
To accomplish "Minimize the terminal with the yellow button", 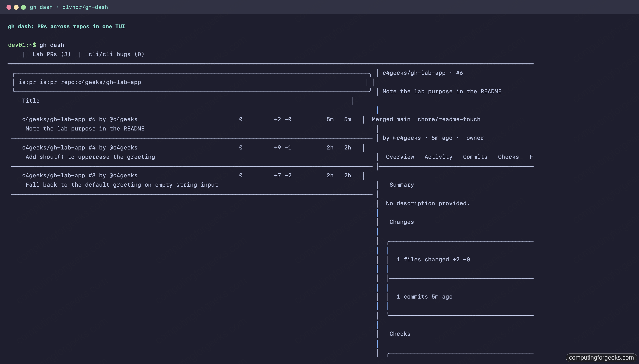I will coord(16,7).
